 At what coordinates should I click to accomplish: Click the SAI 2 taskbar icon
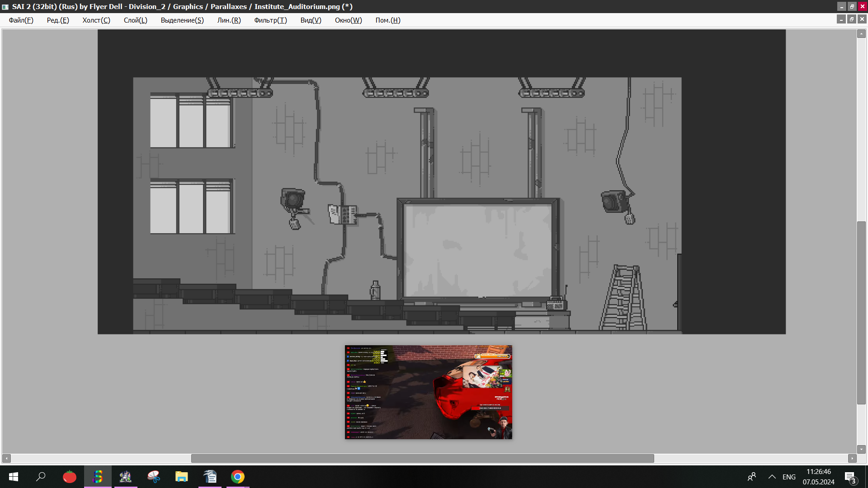(x=98, y=477)
